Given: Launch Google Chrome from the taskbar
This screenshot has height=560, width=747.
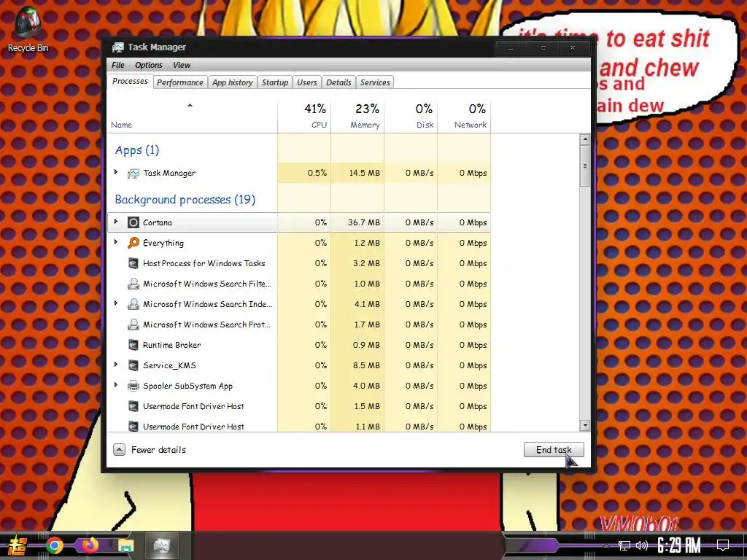Looking at the screenshot, I should pyautogui.click(x=55, y=545).
